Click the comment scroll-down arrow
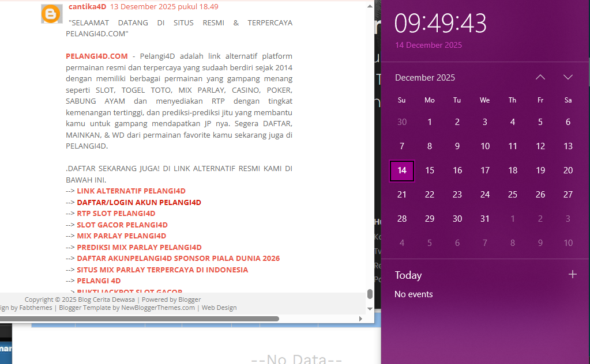 (370, 309)
